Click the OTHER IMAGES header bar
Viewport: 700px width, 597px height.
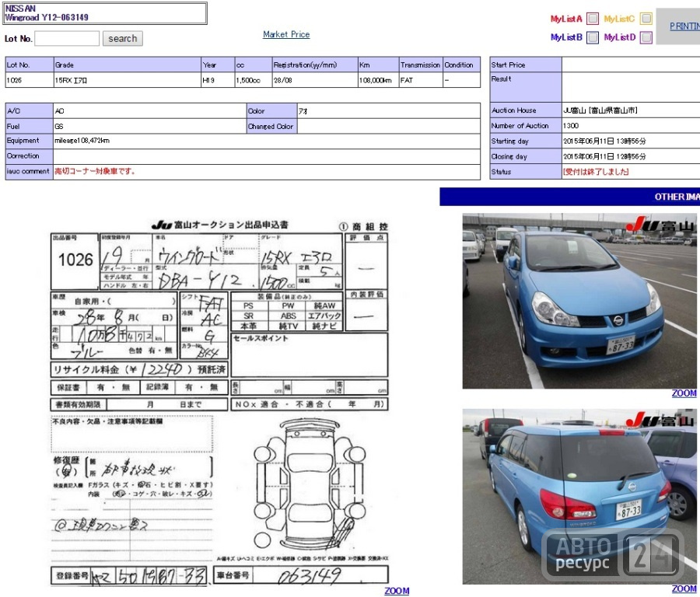pos(569,197)
